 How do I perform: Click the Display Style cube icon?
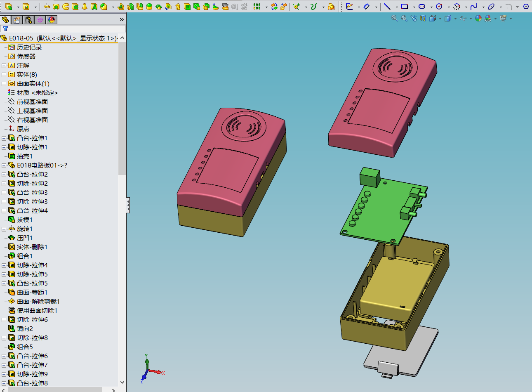coord(448,18)
